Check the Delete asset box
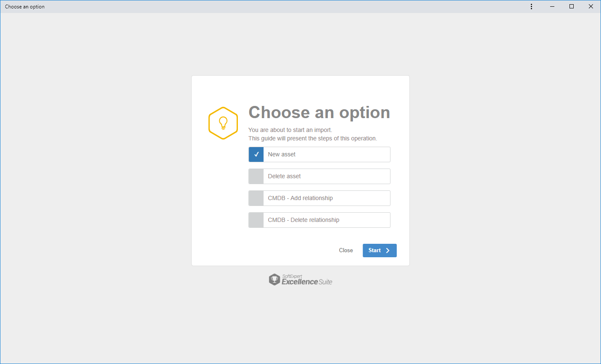Image resolution: width=601 pixels, height=364 pixels. coord(256,176)
